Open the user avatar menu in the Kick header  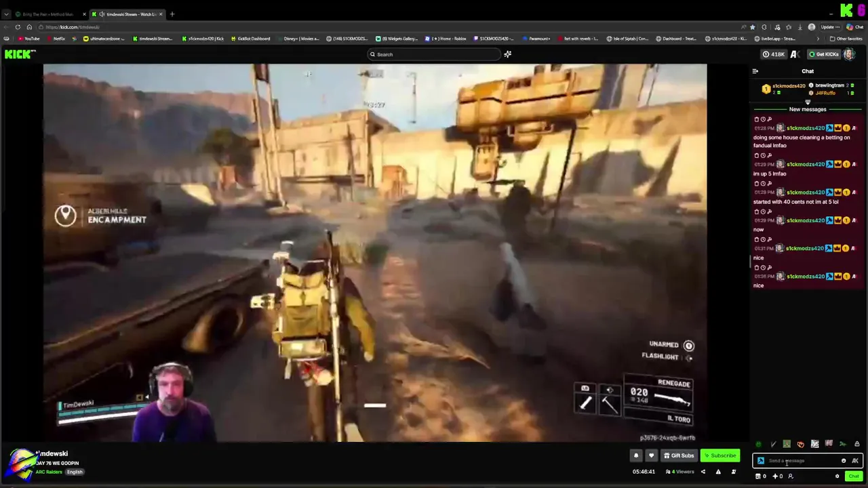(x=849, y=54)
